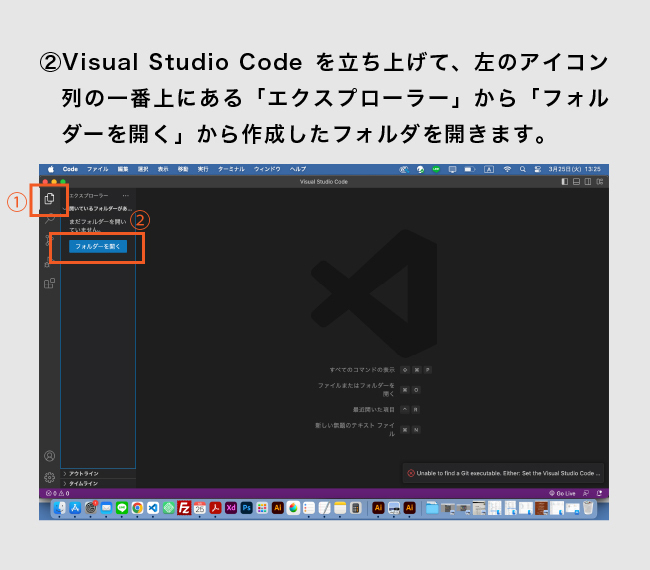
Task: Open LINE from the Dock
Action: [121, 507]
